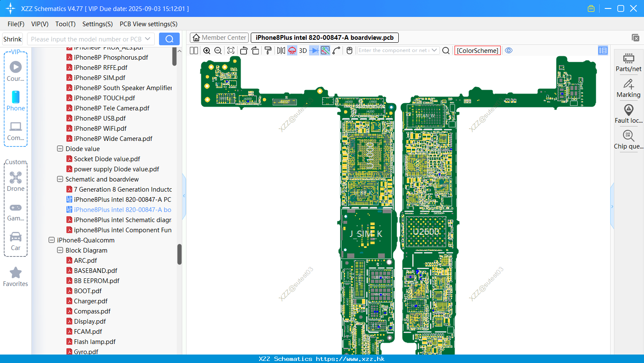
Task: Open the Settings(S) menu
Action: tap(98, 24)
